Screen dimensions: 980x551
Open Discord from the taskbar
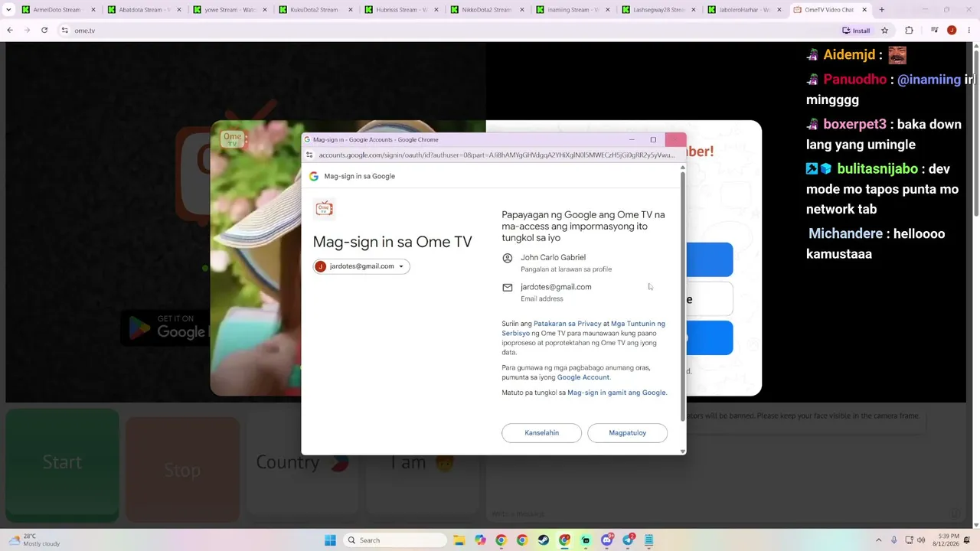point(607,540)
